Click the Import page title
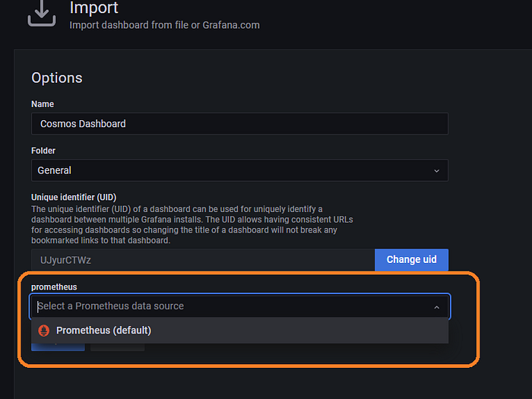This screenshot has height=399, width=532. [x=93, y=8]
